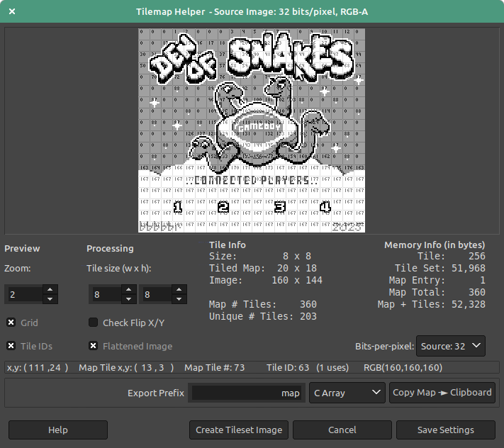Click the 'Map Total: 360' memory text
504x448 pixels.
437,292
